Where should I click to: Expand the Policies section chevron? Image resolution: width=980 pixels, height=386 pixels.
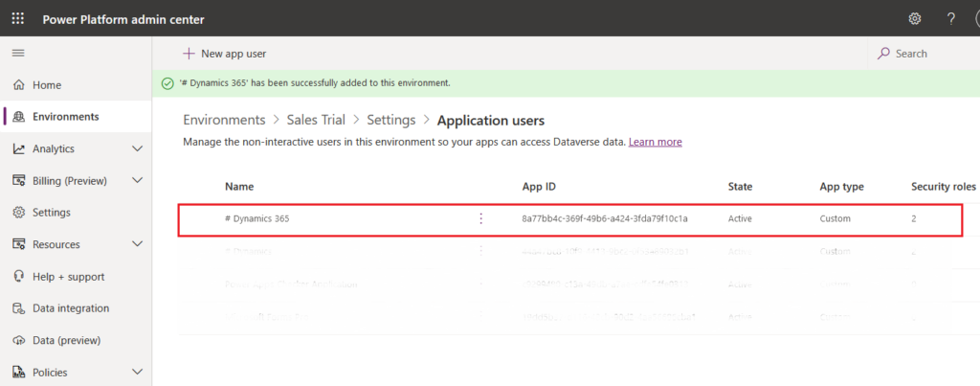(138, 373)
